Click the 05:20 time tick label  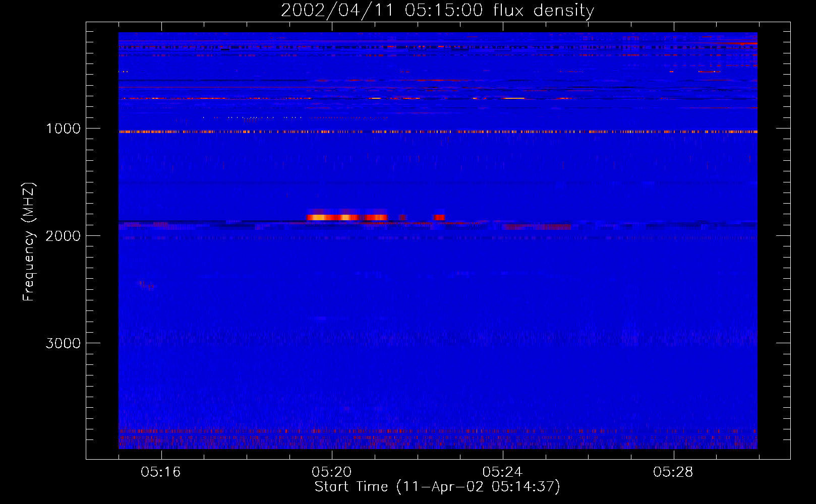(x=332, y=472)
